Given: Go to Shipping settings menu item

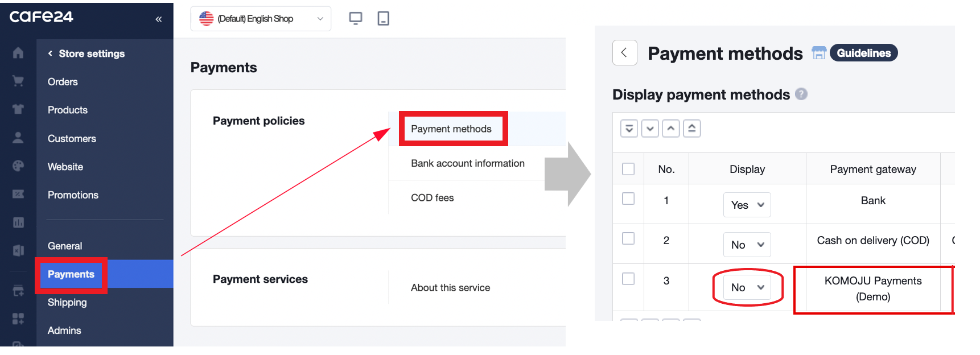Looking at the screenshot, I should (x=67, y=302).
